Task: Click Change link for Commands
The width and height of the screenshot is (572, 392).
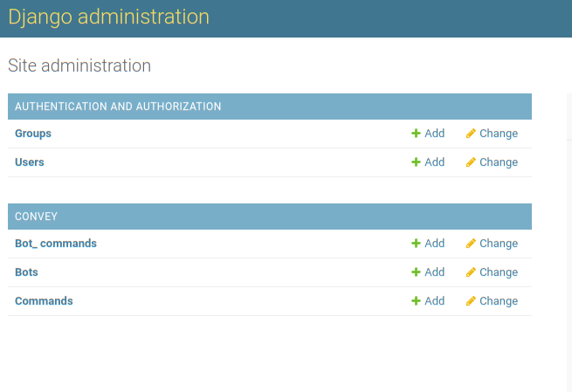Action: tap(499, 301)
